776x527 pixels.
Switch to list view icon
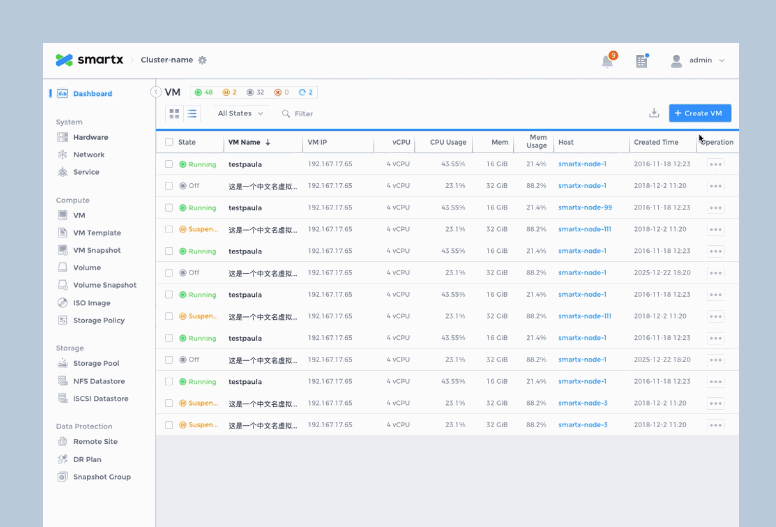click(x=192, y=114)
